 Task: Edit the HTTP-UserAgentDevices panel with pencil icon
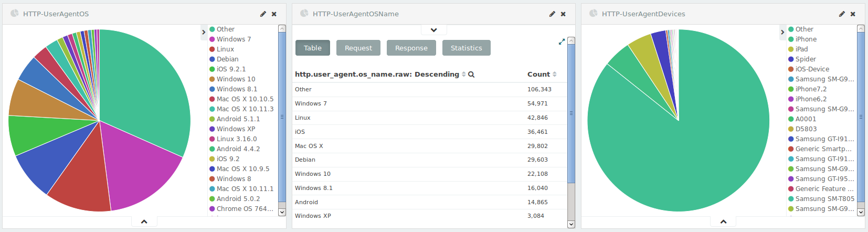842,14
